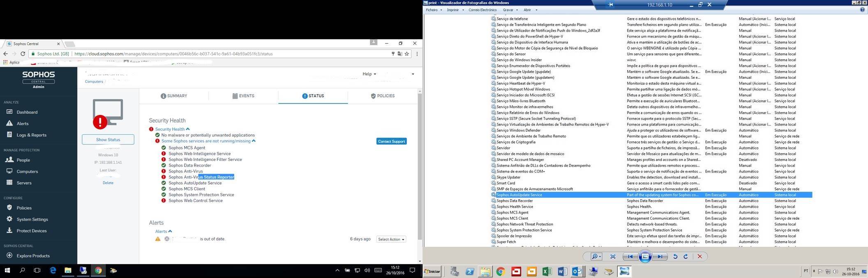Open Windows 10 taskbar search
Viewport: 868px width, 278px height.
coord(22,271)
